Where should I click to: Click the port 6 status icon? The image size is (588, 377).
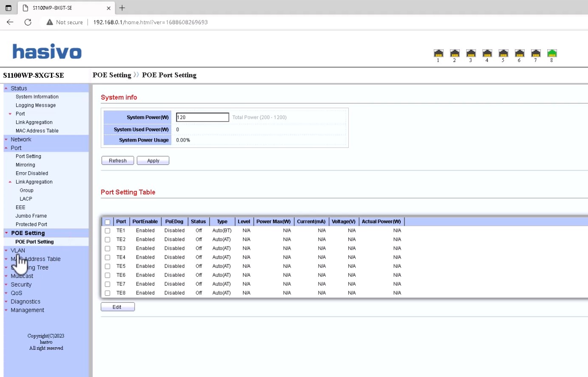[519, 54]
